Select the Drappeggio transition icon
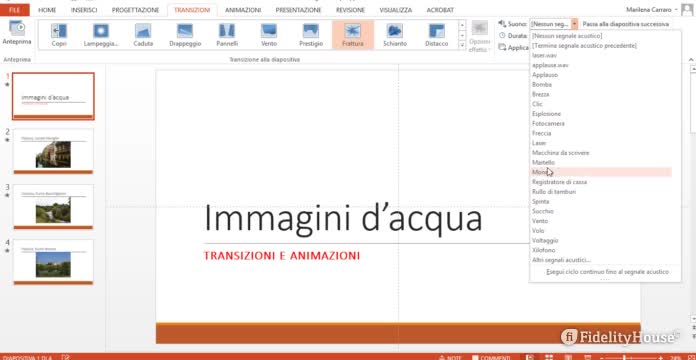The width and height of the screenshot is (696, 360). click(x=185, y=34)
